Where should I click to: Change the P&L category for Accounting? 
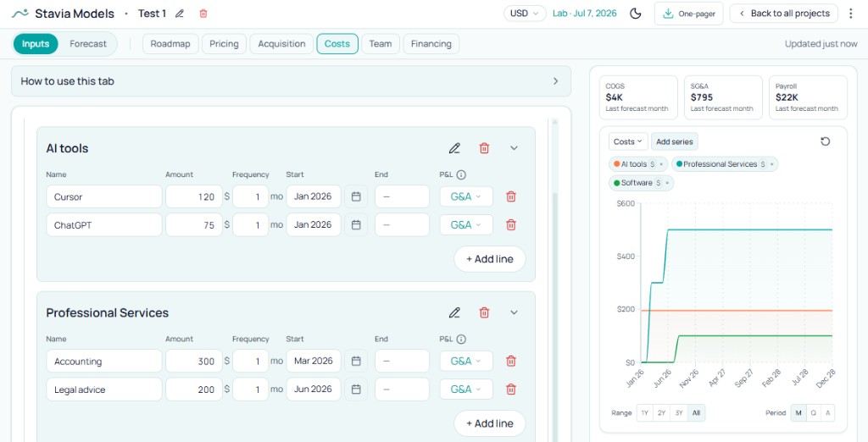[465, 362]
